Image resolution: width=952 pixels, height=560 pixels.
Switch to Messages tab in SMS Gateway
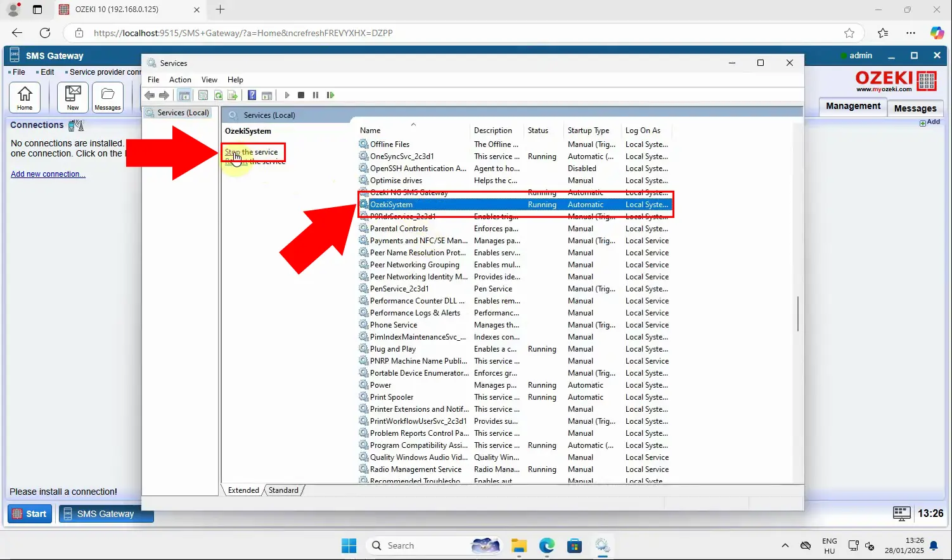(x=915, y=108)
